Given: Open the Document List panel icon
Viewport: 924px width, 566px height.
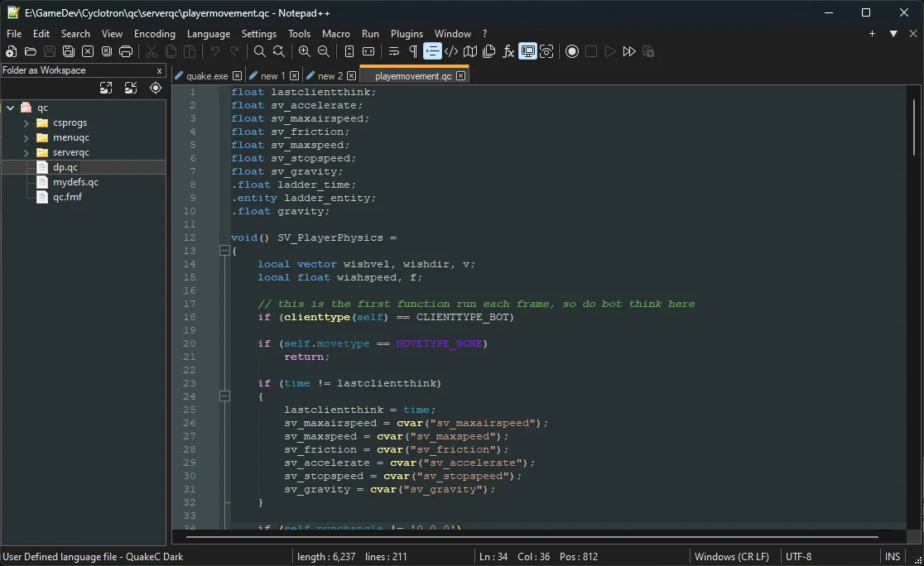Looking at the screenshot, I should tap(489, 52).
